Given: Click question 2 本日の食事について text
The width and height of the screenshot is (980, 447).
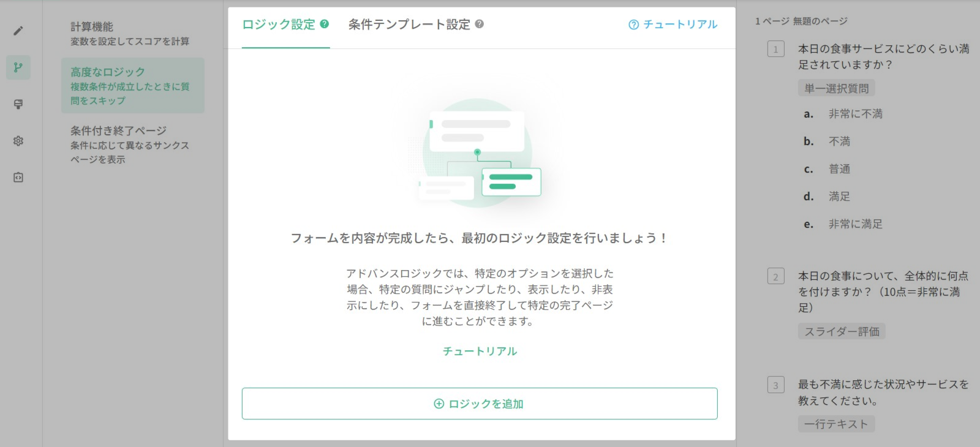Looking at the screenshot, I should (883, 291).
